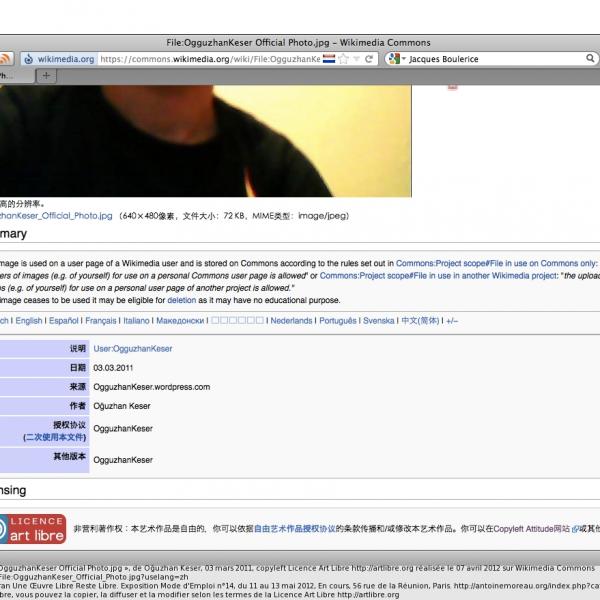The width and height of the screenshot is (600, 600).
Task: Open the OgguzhanKeser_Official_Photo.jpg file link
Action: coord(56,216)
